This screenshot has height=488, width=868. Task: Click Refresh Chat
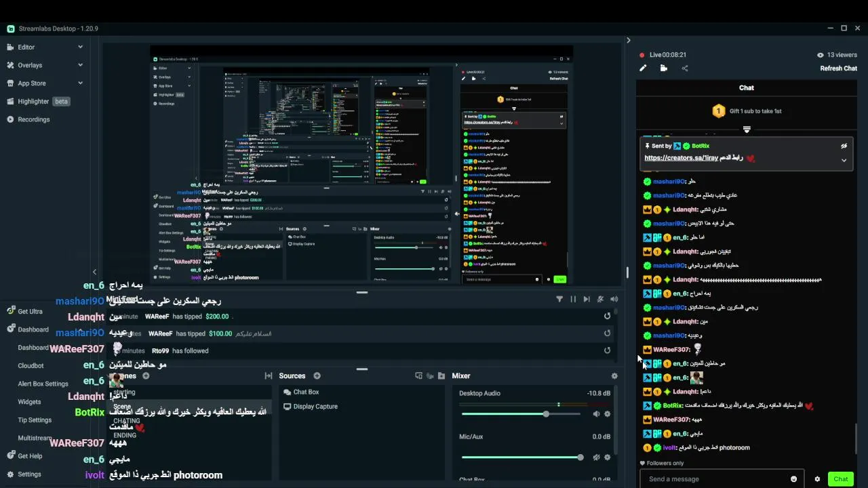(839, 68)
